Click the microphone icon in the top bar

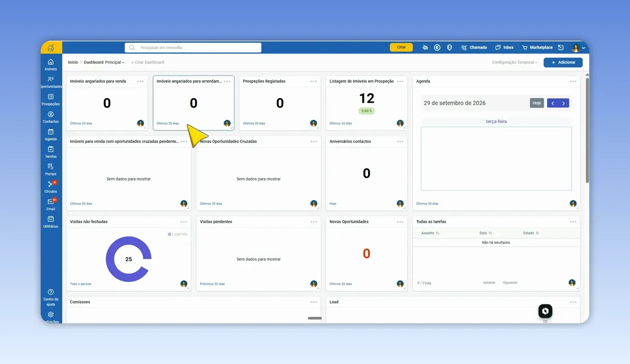pos(450,48)
